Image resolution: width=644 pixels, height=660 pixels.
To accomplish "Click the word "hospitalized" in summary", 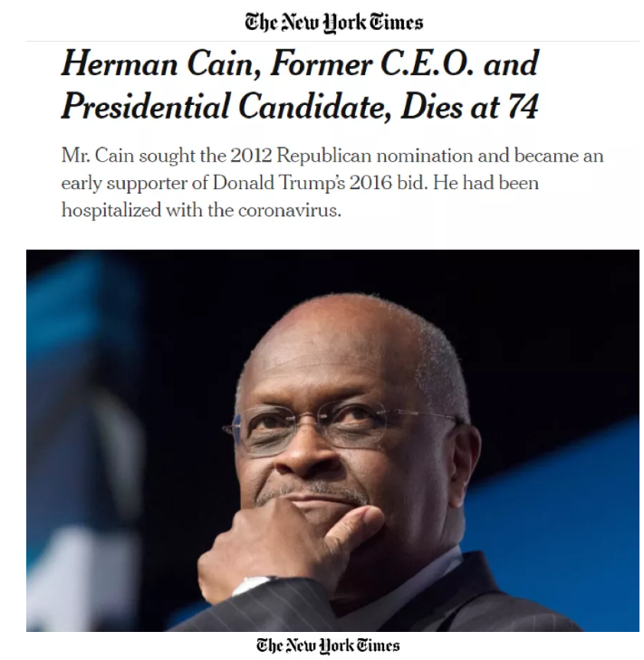I will 111,210.
